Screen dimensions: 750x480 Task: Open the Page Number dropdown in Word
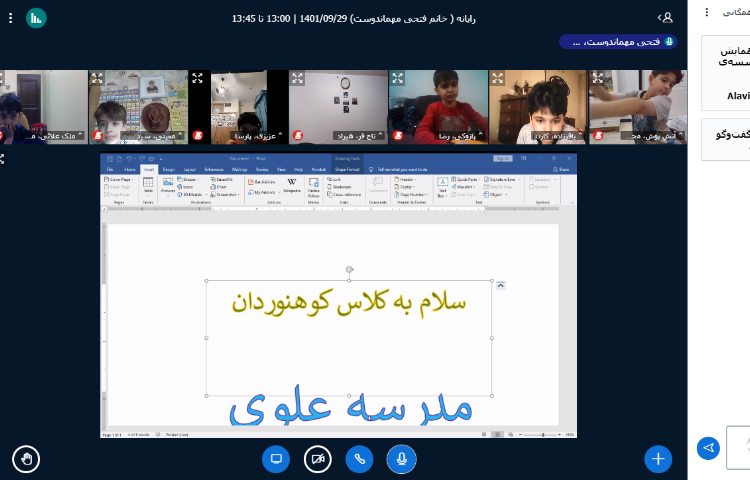[x=411, y=195]
